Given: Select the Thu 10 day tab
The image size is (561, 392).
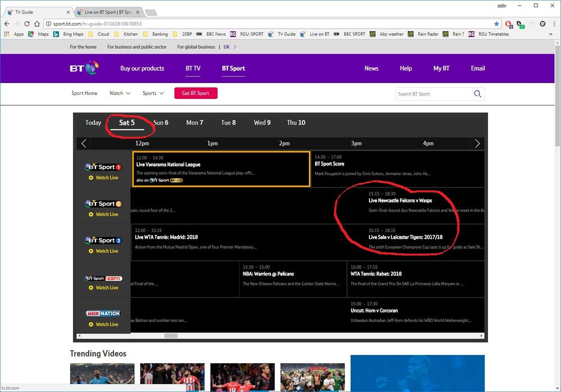Looking at the screenshot, I should click(296, 122).
